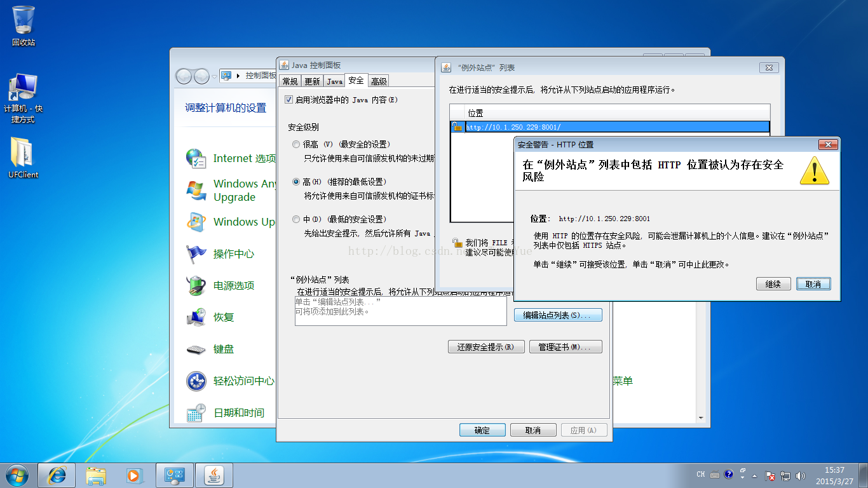
Task: Click 编辑站点列表(S)... button
Action: point(557,315)
